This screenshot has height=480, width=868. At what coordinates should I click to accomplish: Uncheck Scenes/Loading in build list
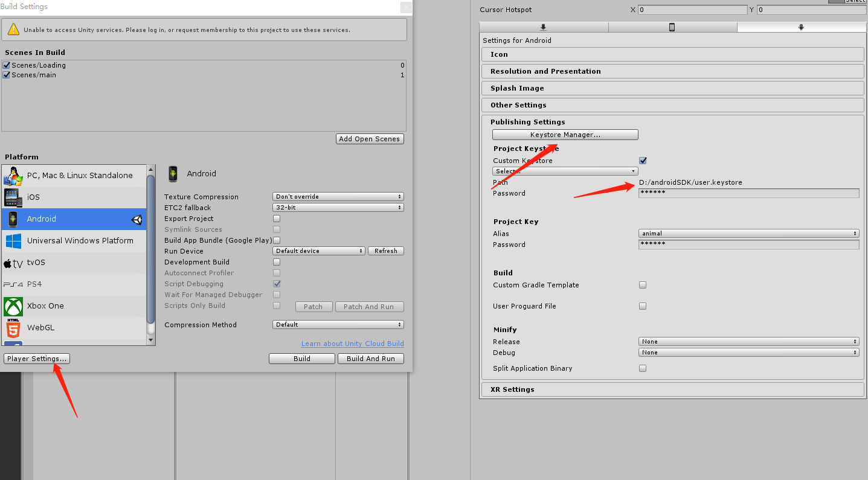tap(7, 65)
